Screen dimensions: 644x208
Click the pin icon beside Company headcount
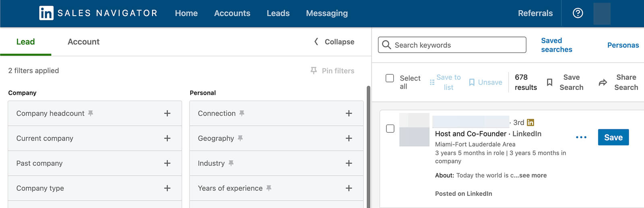(x=91, y=113)
